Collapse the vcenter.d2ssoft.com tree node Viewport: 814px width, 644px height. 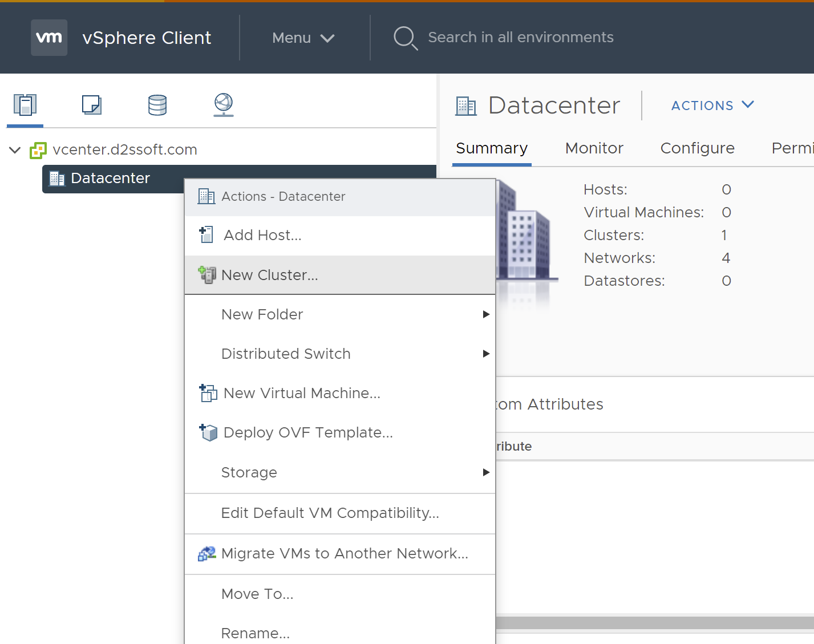[x=15, y=150]
